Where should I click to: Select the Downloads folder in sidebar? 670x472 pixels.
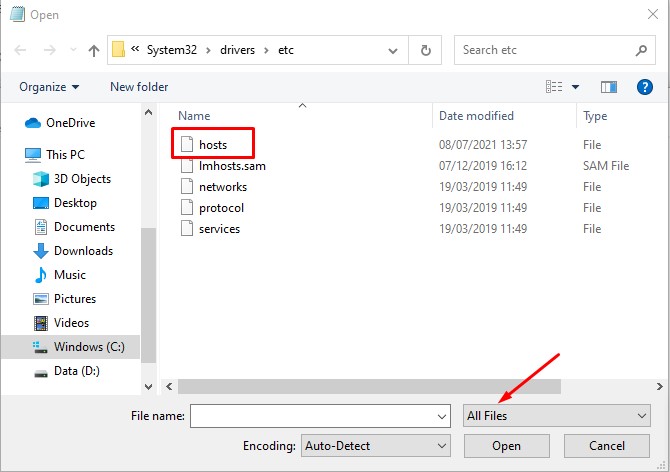point(83,251)
